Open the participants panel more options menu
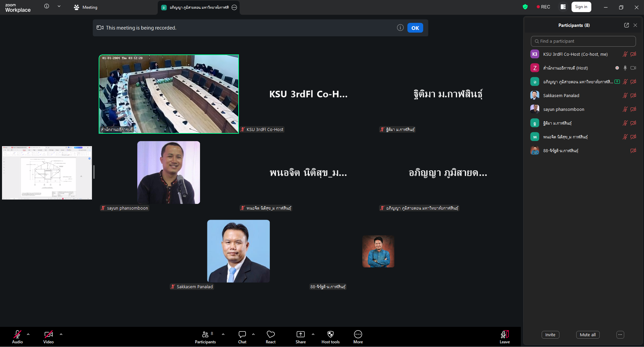The height and width of the screenshot is (347, 644). (x=620, y=335)
